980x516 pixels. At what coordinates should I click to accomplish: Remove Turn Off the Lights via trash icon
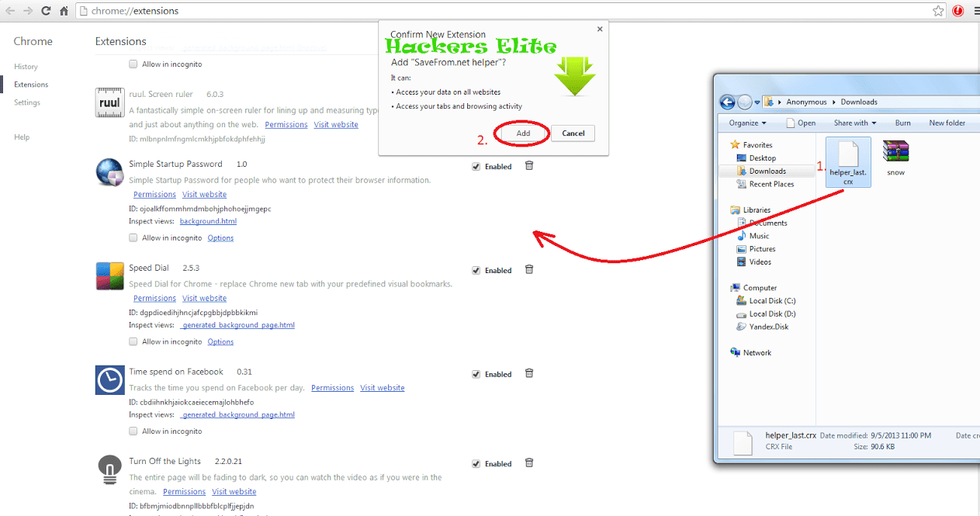pos(529,462)
